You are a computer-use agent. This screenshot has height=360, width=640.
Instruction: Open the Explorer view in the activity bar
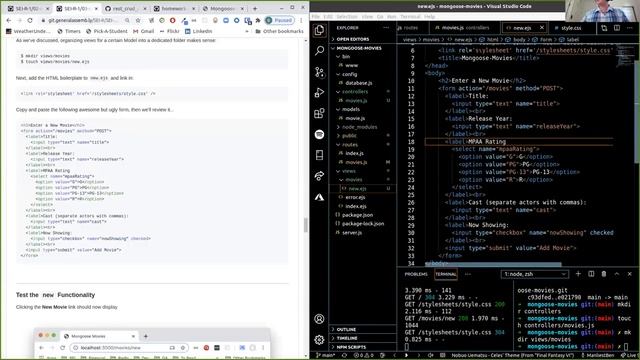(320, 30)
